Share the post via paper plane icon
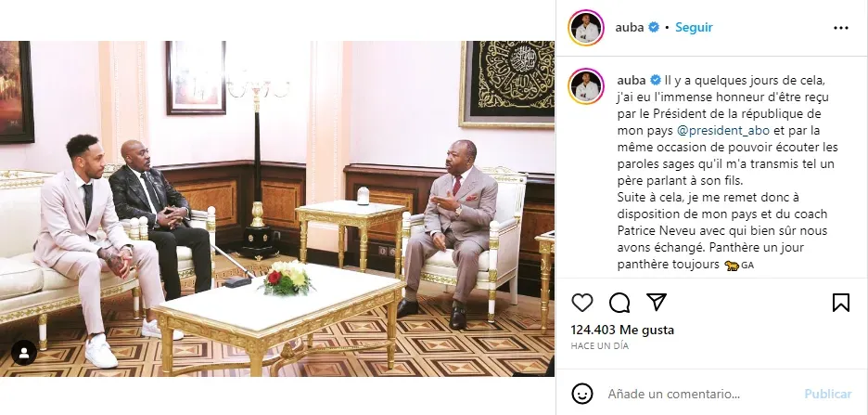 click(x=657, y=302)
